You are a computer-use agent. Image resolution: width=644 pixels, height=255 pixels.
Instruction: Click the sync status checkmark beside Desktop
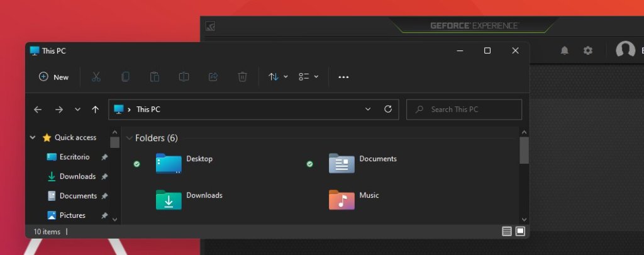136,164
